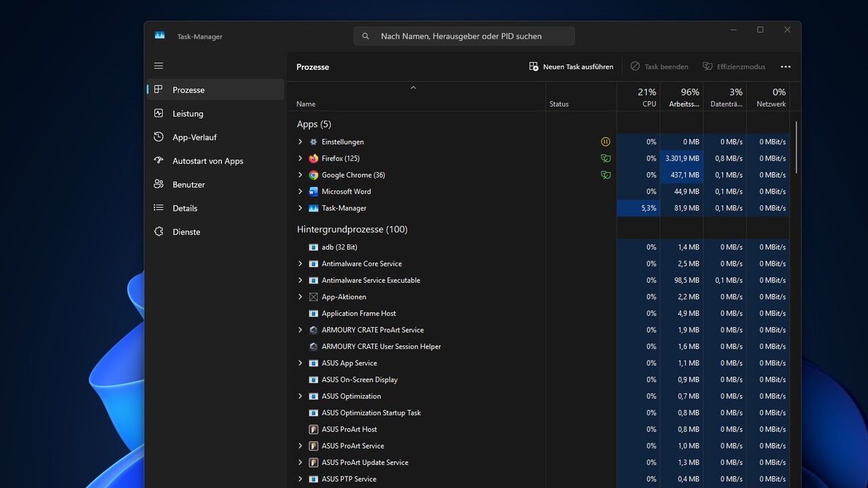Select Dienste in the sidebar

186,232
